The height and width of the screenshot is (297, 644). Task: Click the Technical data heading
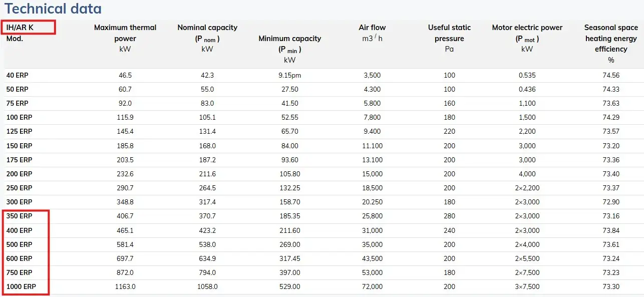click(x=53, y=9)
